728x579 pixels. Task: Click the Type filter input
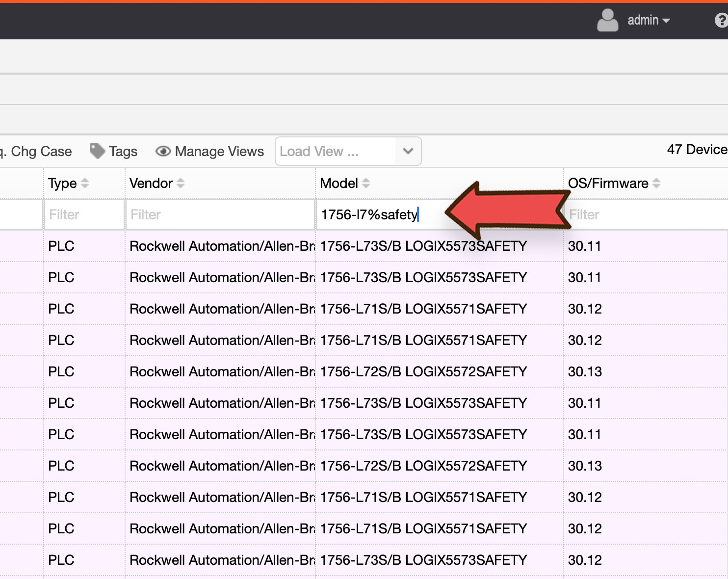point(84,214)
